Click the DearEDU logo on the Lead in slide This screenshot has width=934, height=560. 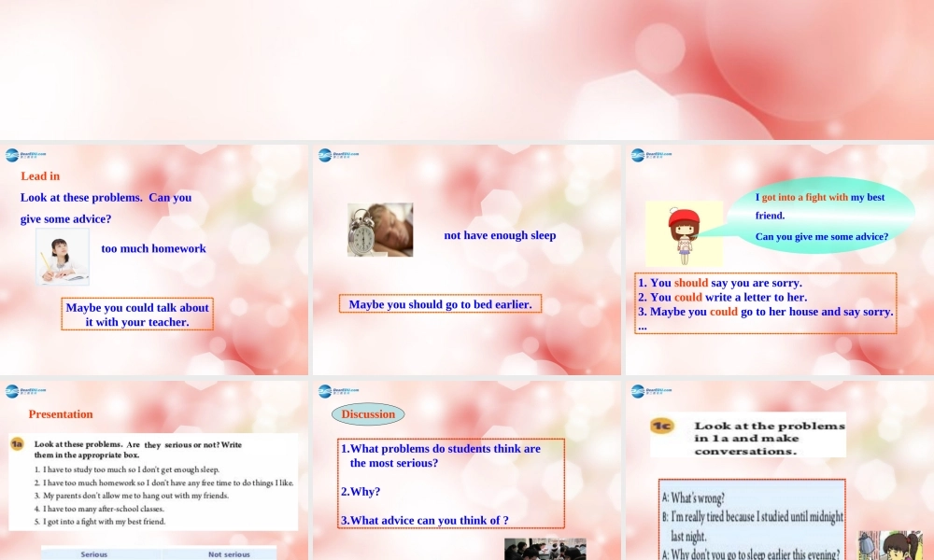coord(19,155)
